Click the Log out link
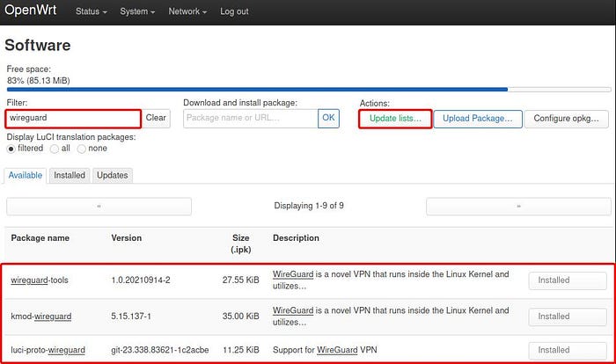Viewport: 616px width, 364px height. [x=234, y=11]
